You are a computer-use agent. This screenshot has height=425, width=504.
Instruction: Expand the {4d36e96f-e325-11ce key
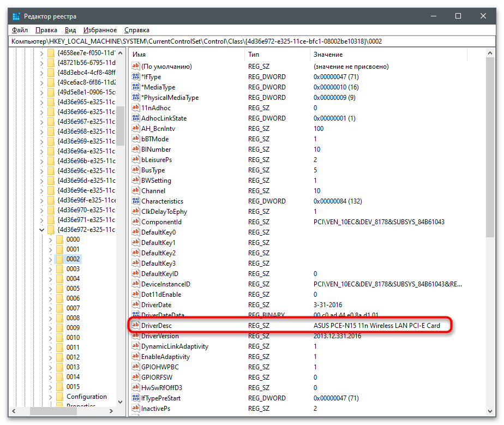41,200
